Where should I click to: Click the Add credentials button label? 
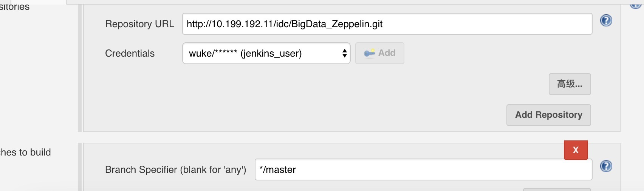pos(387,53)
